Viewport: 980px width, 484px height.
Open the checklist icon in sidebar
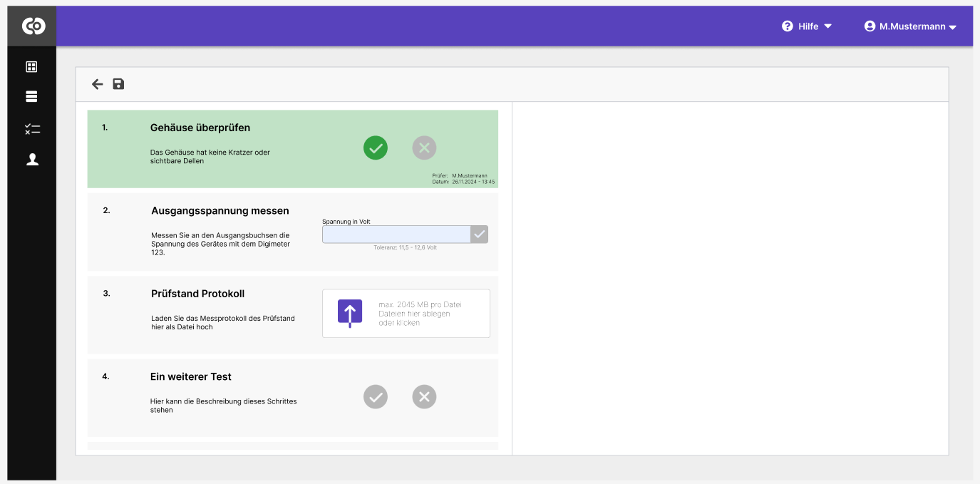pyautogui.click(x=32, y=129)
